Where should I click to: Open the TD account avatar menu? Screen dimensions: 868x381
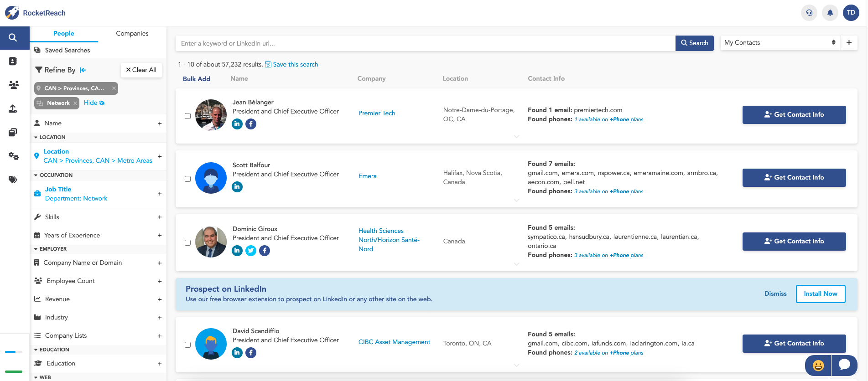tap(851, 13)
